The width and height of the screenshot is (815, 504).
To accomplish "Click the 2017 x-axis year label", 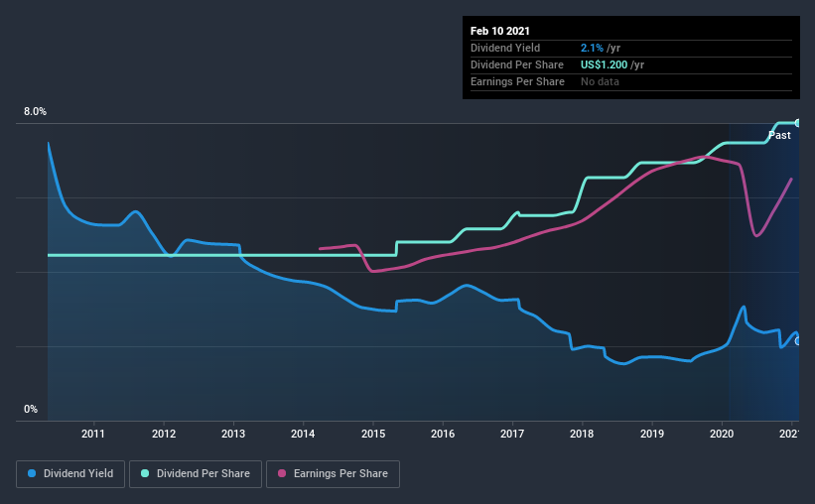I will tap(512, 434).
